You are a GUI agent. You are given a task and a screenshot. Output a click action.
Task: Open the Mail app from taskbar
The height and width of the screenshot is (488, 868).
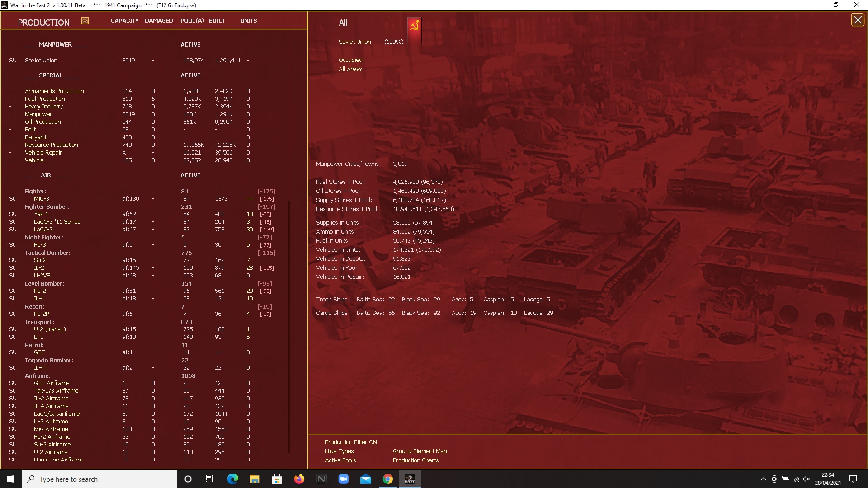point(365,479)
